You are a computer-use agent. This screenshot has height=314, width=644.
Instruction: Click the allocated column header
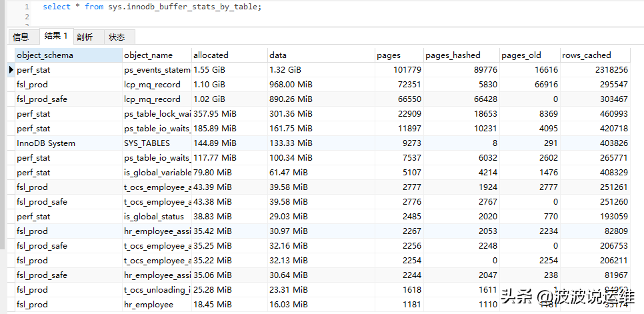point(229,55)
